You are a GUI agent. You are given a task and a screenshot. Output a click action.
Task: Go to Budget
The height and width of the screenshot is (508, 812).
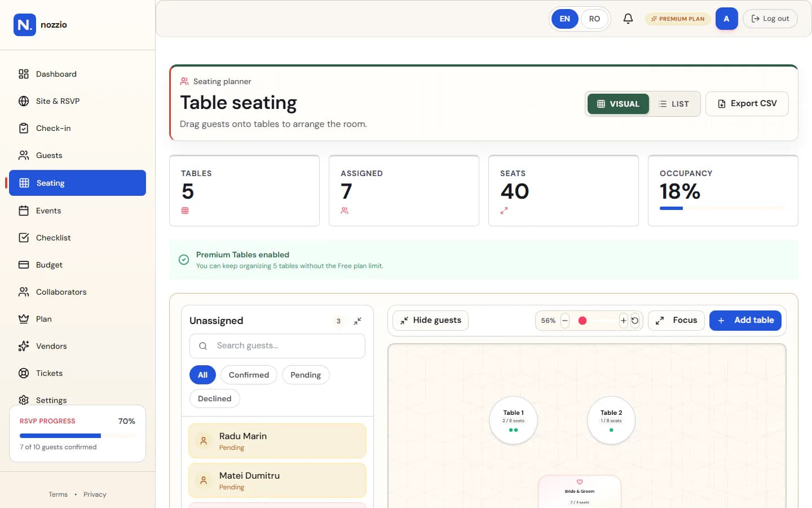[77, 265]
